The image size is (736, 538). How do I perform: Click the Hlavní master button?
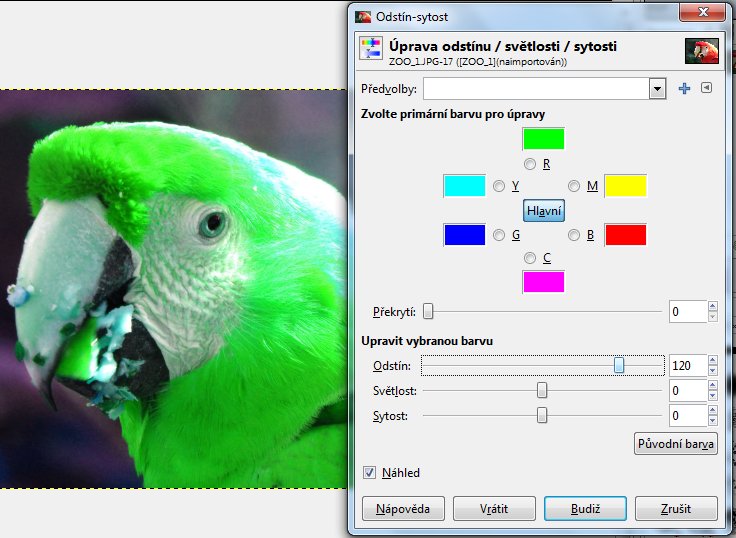tap(544, 211)
